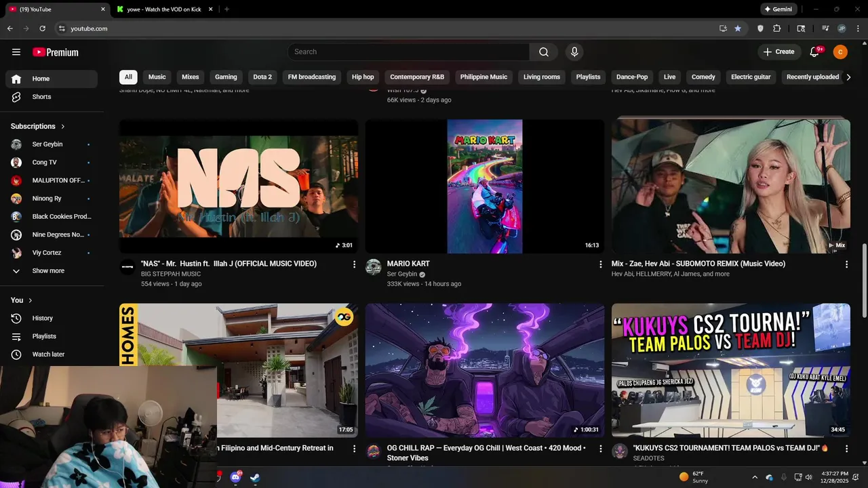Expand the Subscriptions section chevron
Screen dimensions: 868x488
click(x=63, y=127)
